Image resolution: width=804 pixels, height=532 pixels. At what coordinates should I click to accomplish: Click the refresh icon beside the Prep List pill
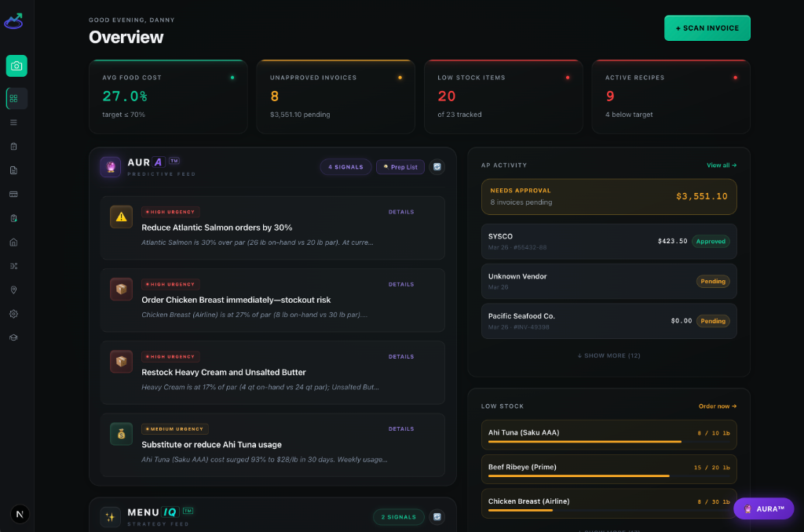[437, 166]
